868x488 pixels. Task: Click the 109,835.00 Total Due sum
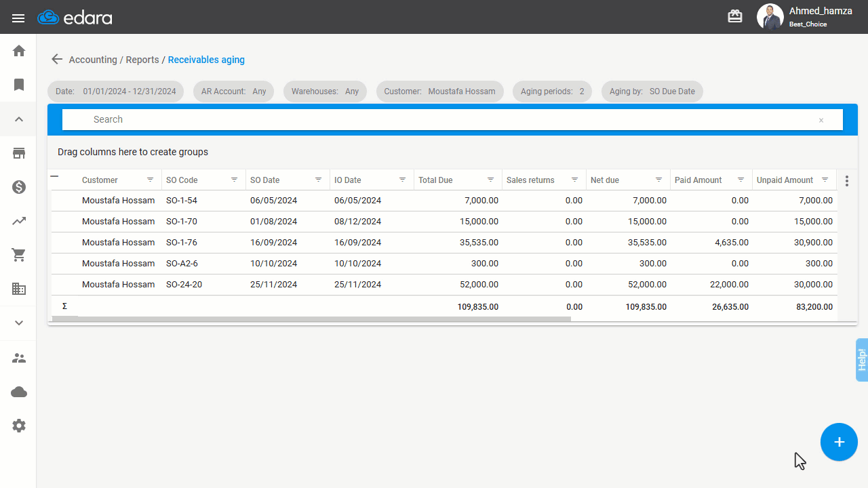tap(478, 307)
